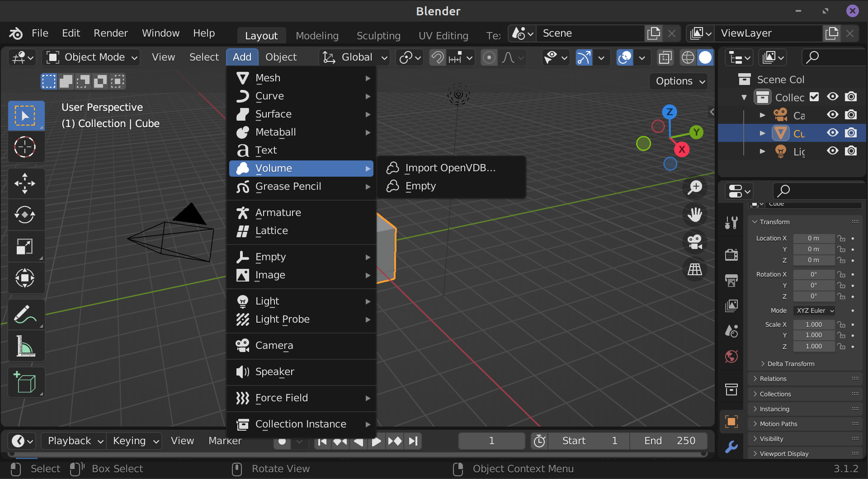Jump to the end frame button
868x479 pixels.
[x=413, y=441]
